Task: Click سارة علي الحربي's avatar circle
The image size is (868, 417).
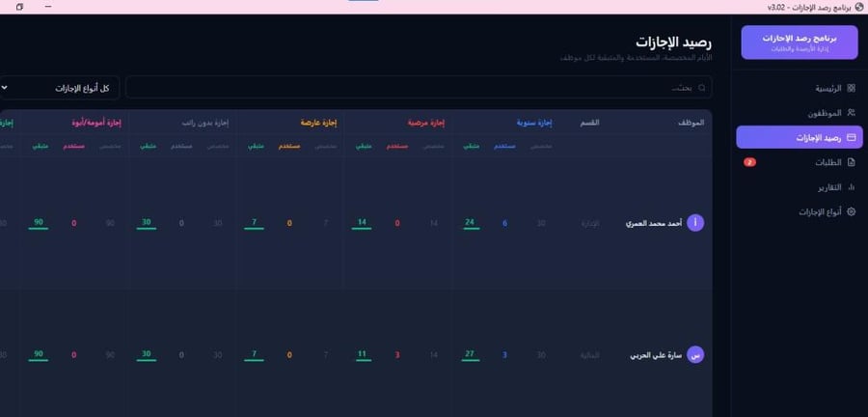Action: [x=695, y=355]
